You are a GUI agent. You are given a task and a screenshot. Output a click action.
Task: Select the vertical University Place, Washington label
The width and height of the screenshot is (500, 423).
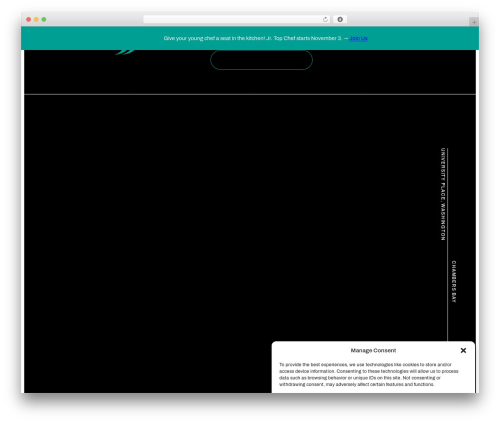[x=443, y=194]
